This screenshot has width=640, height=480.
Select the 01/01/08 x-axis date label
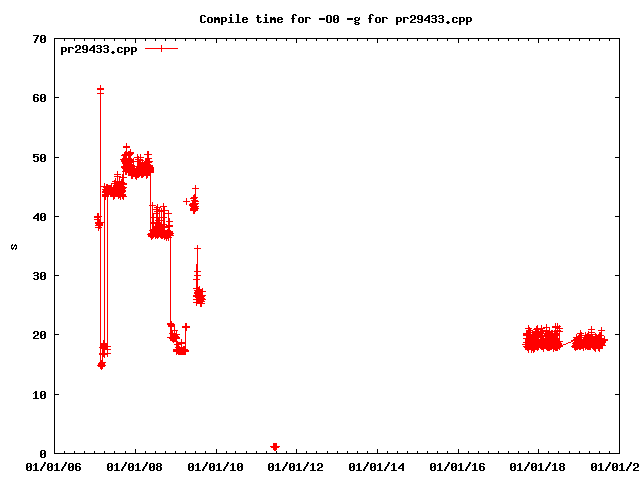tap(135, 466)
